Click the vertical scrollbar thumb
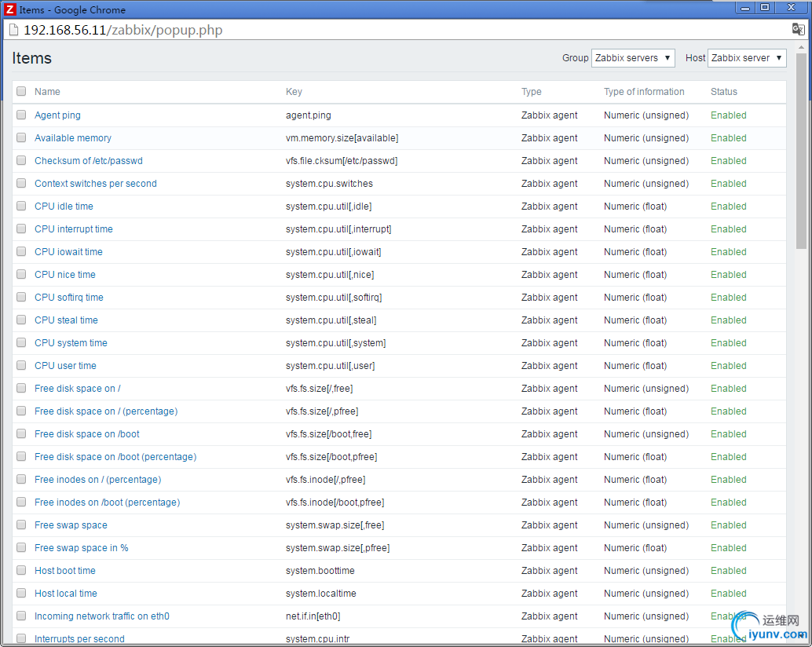 coord(801,150)
